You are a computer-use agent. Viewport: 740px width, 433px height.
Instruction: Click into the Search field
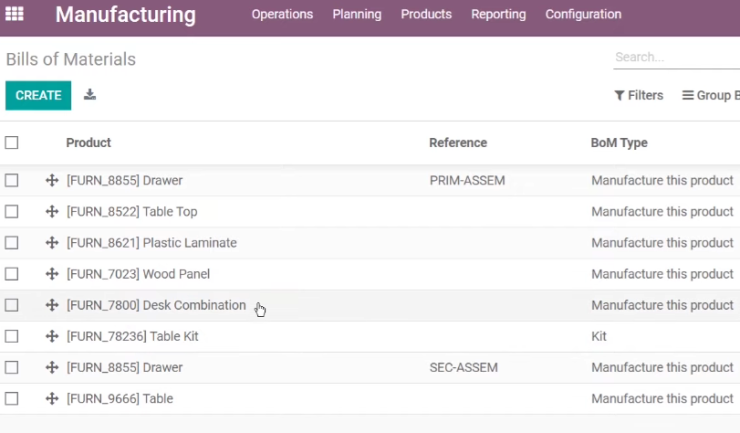[x=677, y=57]
